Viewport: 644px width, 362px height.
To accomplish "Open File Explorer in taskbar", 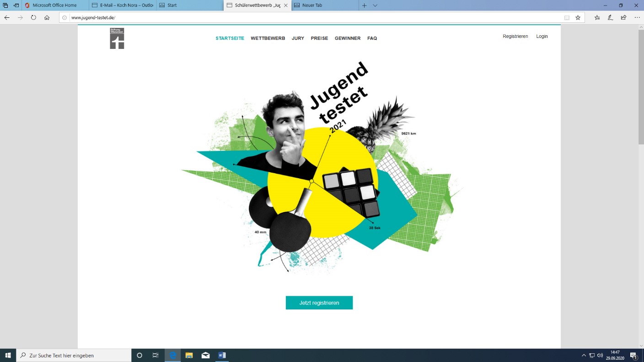I will point(189,355).
